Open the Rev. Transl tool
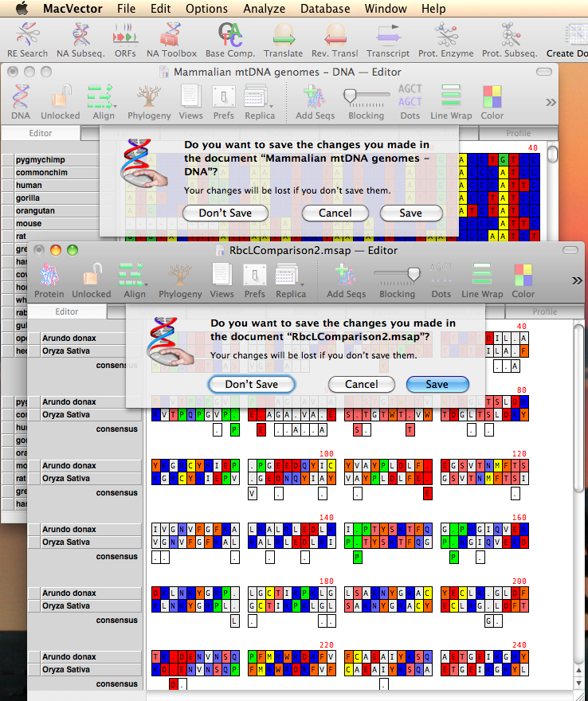The width and height of the screenshot is (588, 701). click(x=335, y=35)
